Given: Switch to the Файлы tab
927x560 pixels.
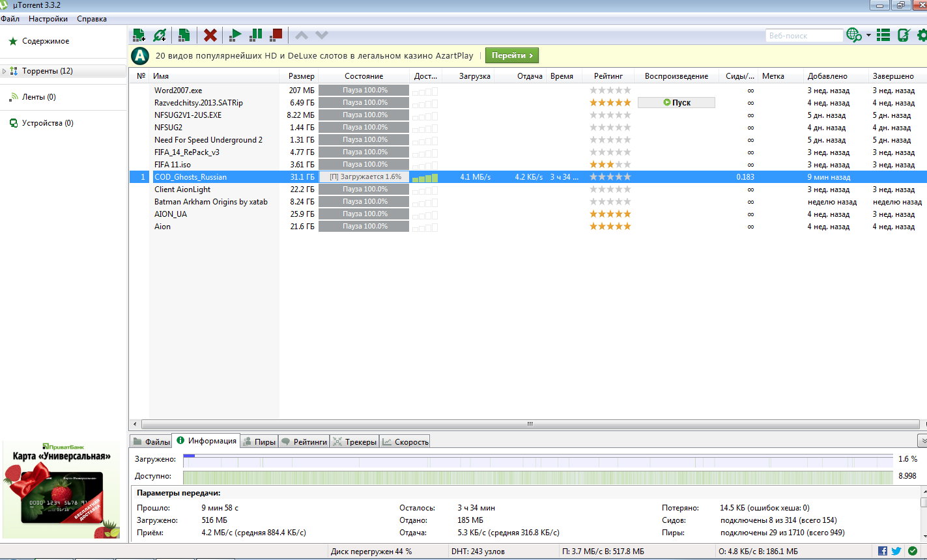Looking at the screenshot, I should coord(150,441).
